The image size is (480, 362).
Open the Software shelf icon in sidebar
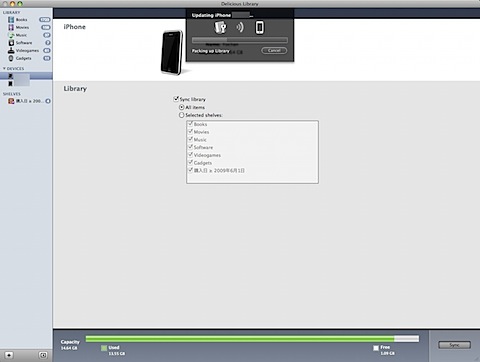click(11, 43)
